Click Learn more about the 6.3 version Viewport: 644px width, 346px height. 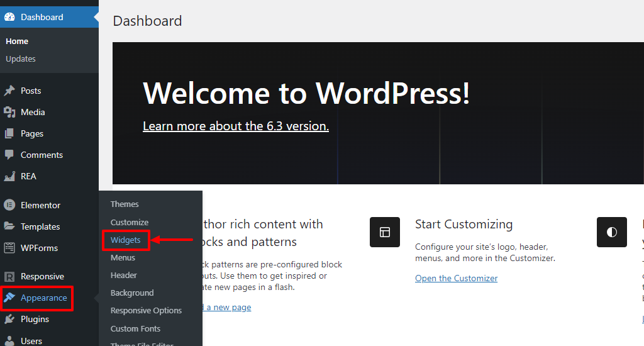(x=236, y=126)
